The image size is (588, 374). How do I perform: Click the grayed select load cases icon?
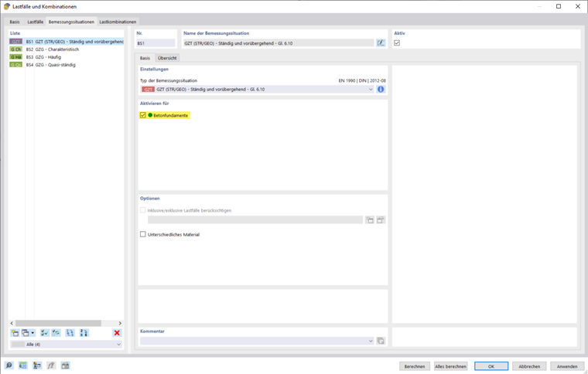(x=370, y=220)
